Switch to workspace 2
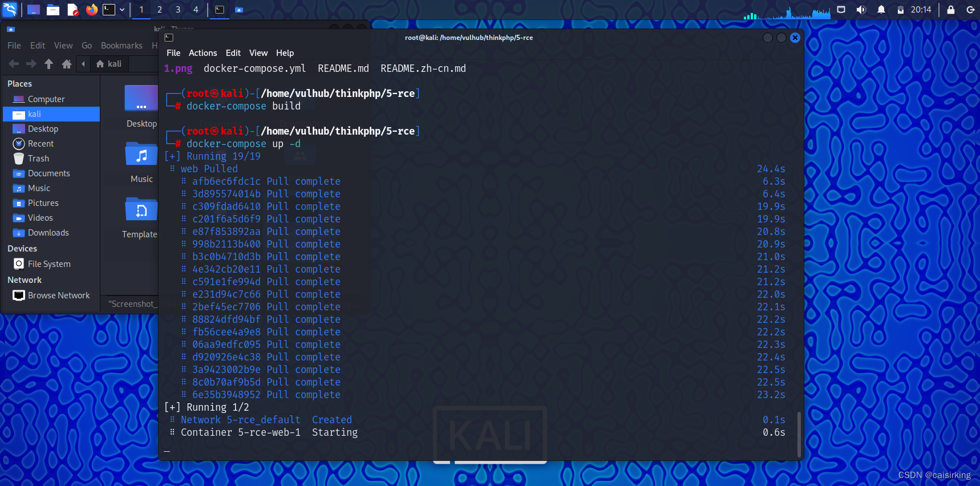 [160, 10]
